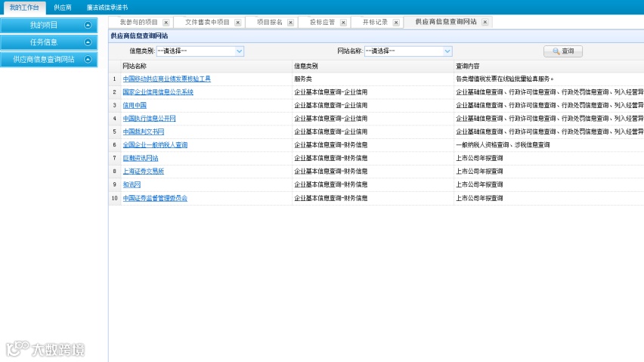The height and width of the screenshot is (362, 644).
Task: Select 企业基本信息查询-企业信用 in 国家企业信用信息公示系统 row
Action: coord(373,92)
